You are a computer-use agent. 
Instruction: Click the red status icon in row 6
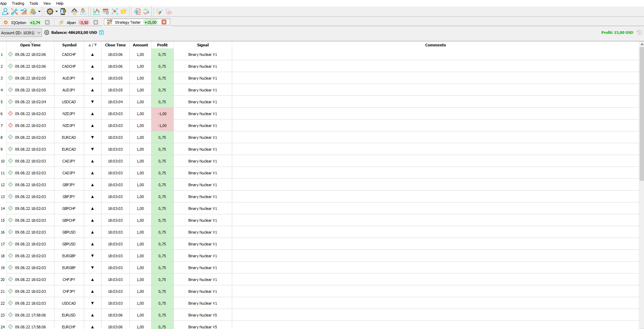click(x=10, y=113)
